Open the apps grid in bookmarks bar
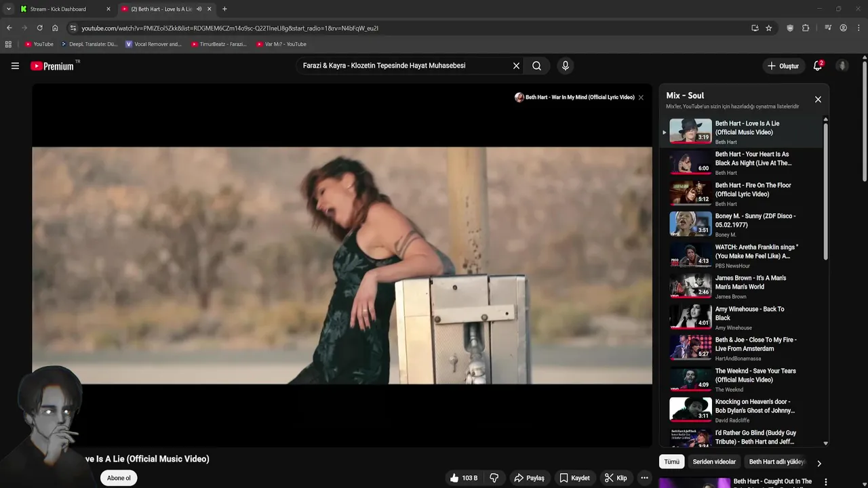Screen dimensions: 868x488 (x=8, y=44)
